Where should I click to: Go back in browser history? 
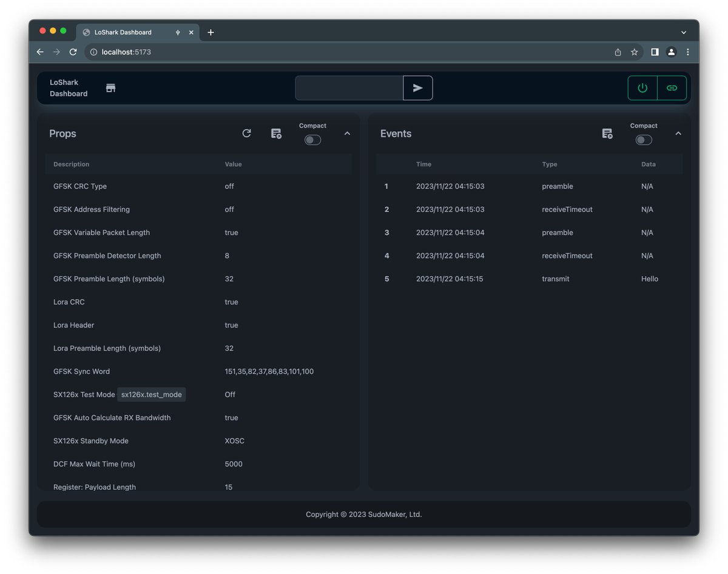[x=40, y=52]
